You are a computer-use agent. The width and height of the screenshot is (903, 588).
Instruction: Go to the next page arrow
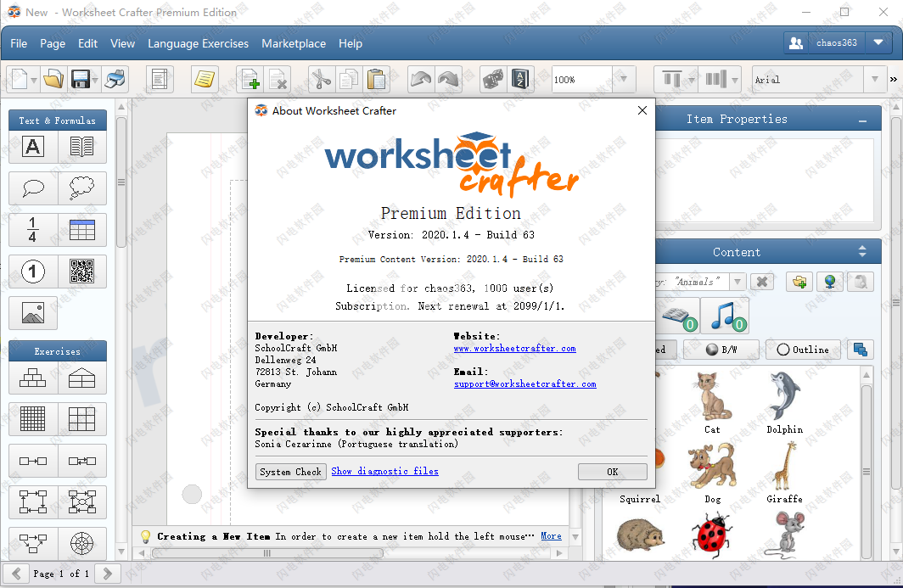[x=107, y=574]
